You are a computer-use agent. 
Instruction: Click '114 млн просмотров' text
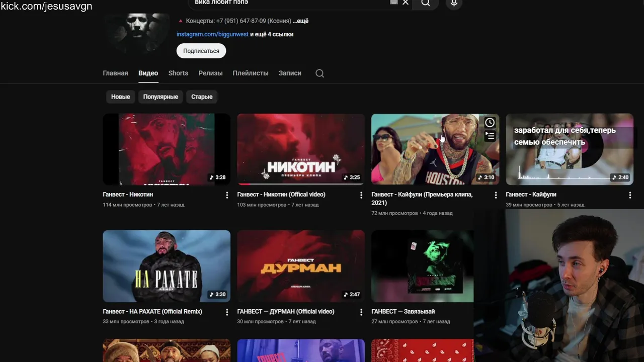coord(127,205)
